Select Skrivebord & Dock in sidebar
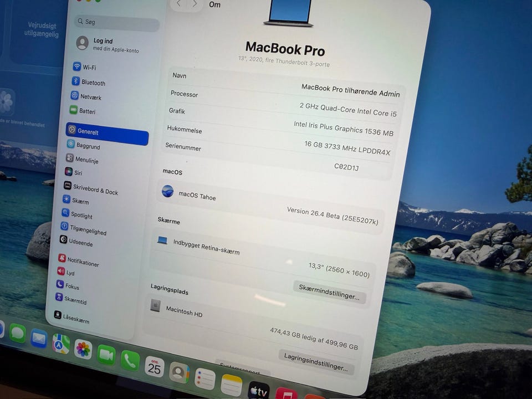The height and width of the screenshot is (399, 532). point(91,188)
